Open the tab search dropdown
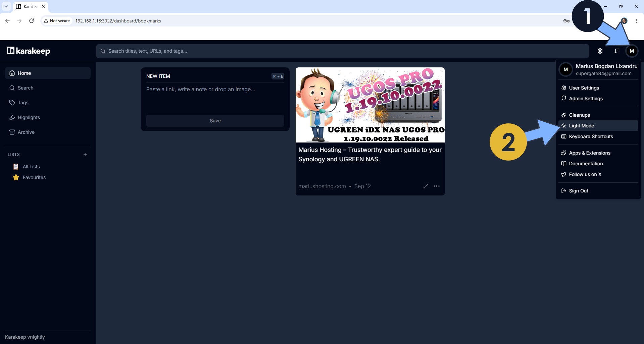This screenshot has width=644, height=344. tap(6, 6)
